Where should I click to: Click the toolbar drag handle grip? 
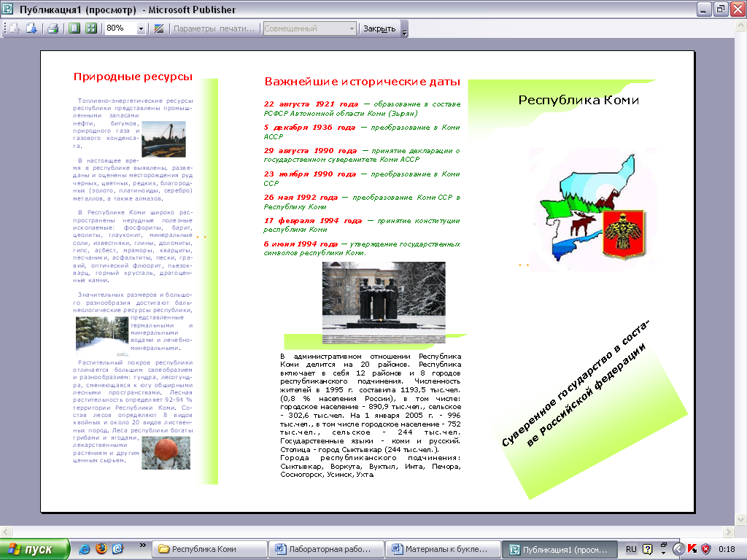point(5,28)
